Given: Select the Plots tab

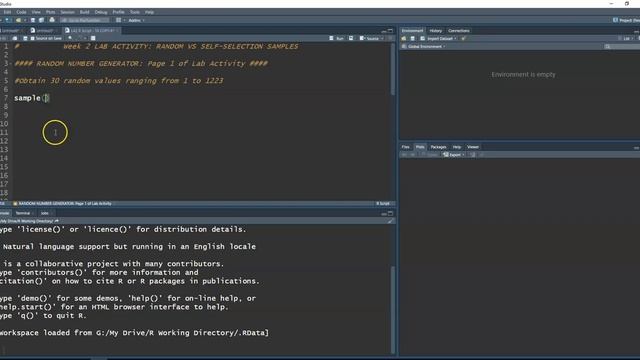Looking at the screenshot, I should (x=420, y=147).
